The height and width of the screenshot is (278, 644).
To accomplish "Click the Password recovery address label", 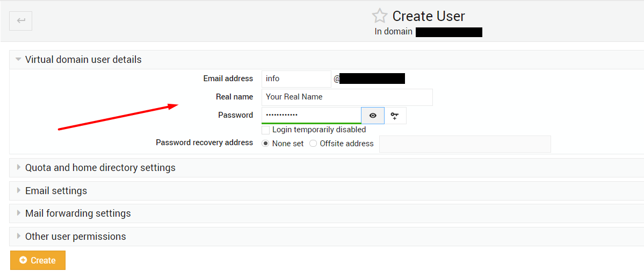I will [x=205, y=142].
